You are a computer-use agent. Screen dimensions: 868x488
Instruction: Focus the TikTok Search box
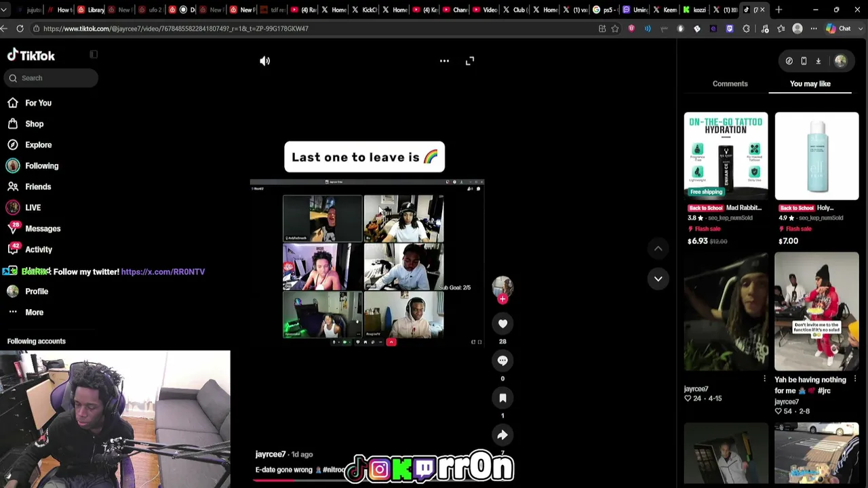[x=52, y=78]
